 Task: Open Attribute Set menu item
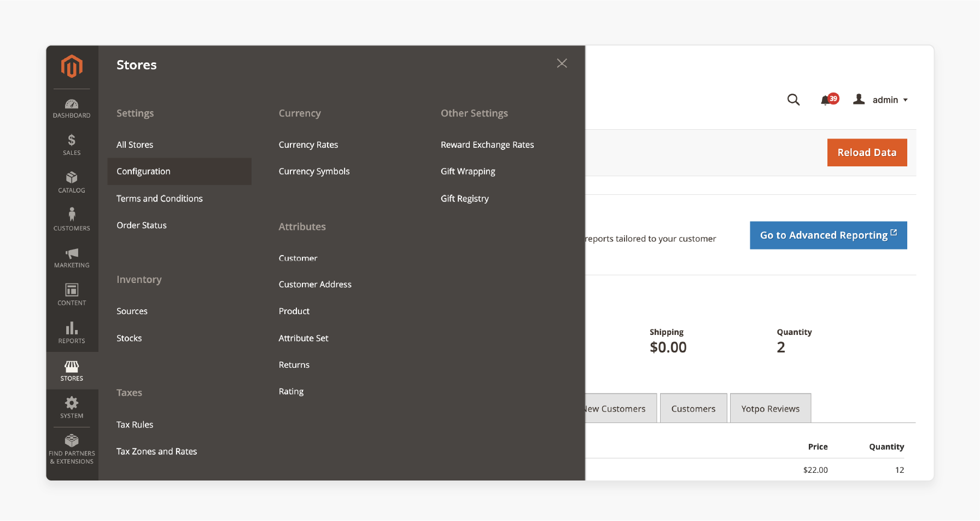coord(304,338)
